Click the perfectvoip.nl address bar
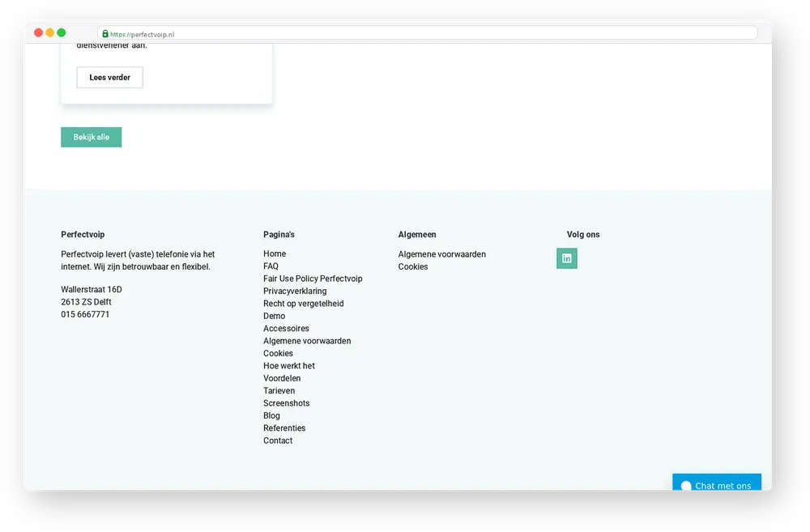Image resolution: width=810 pixels, height=532 pixels. coord(427,33)
